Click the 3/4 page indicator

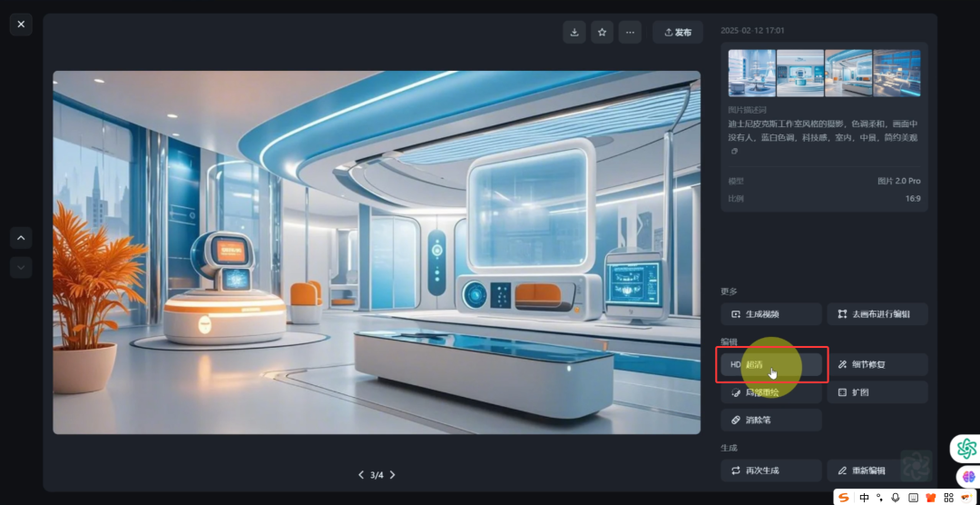[x=377, y=475]
